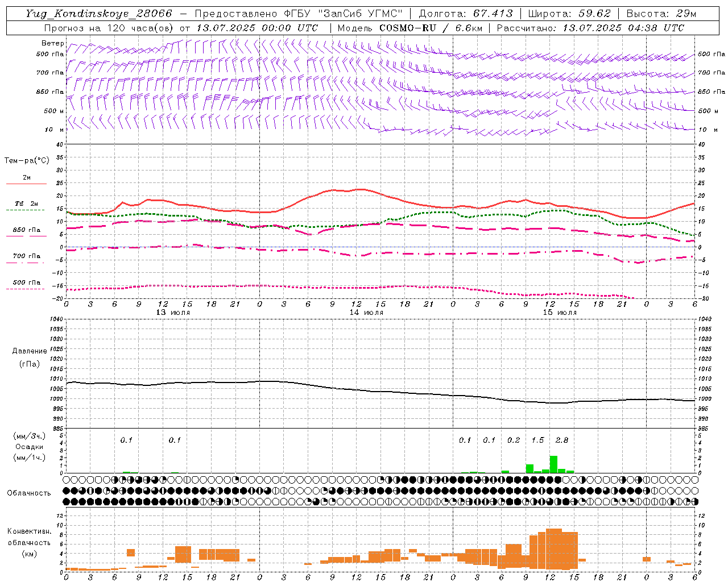This screenshot has width=728, height=582.
Task: Click the elevation text Высота: 29м
Action: tap(661, 14)
